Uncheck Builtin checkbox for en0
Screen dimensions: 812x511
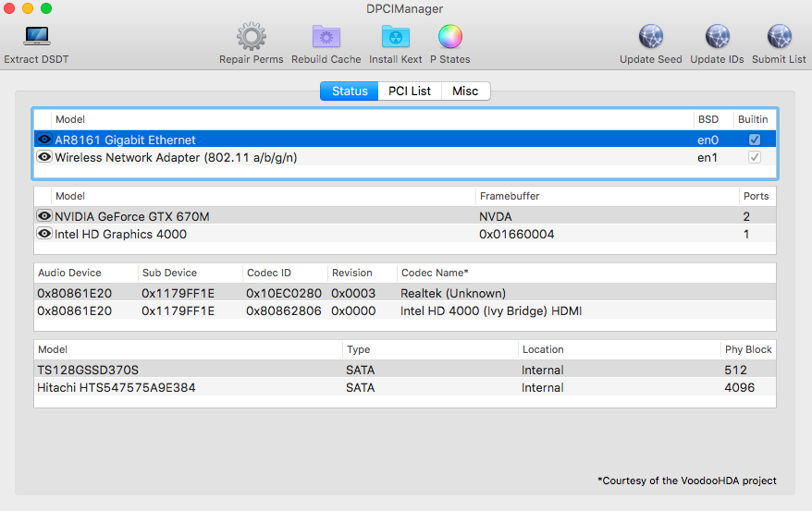click(x=755, y=140)
